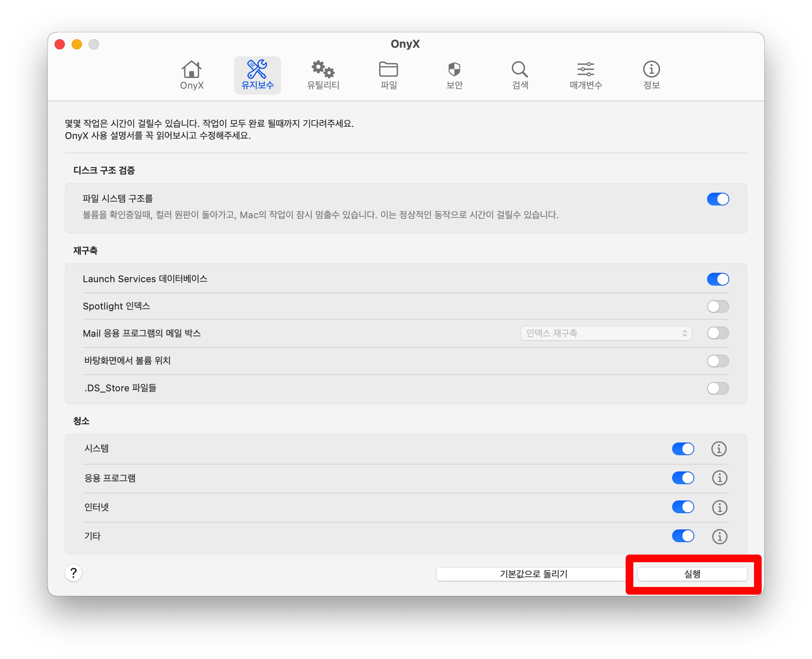
Task: Click the 청소 section heading
Action: [x=81, y=421]
